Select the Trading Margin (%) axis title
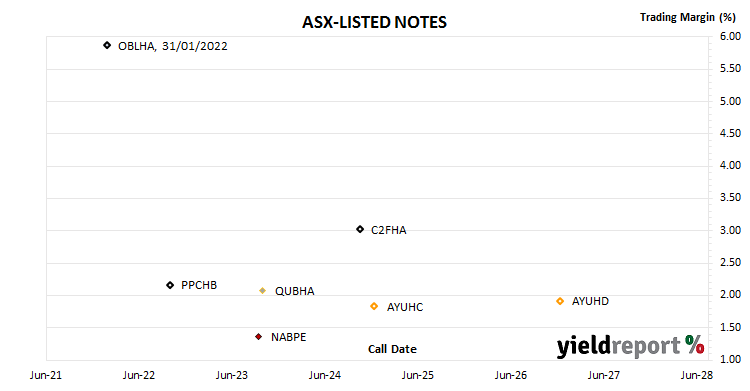 (688, 18)
